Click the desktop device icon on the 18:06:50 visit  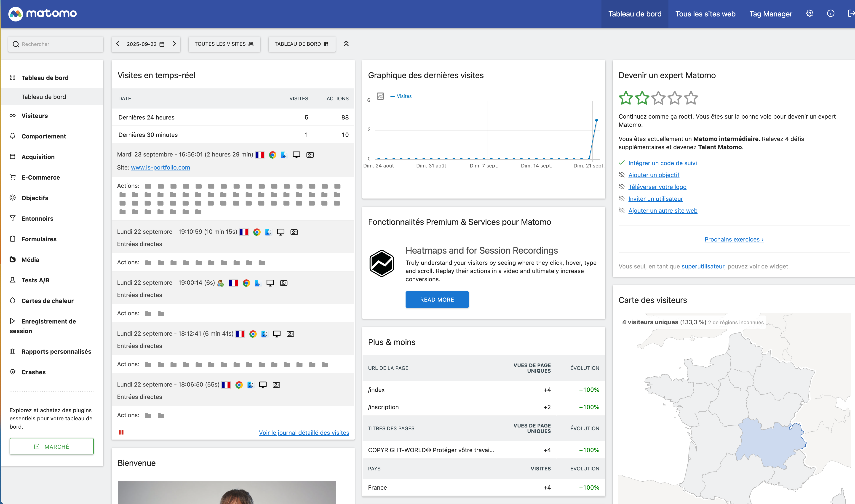pyautogui.click(x=263, y=385)
